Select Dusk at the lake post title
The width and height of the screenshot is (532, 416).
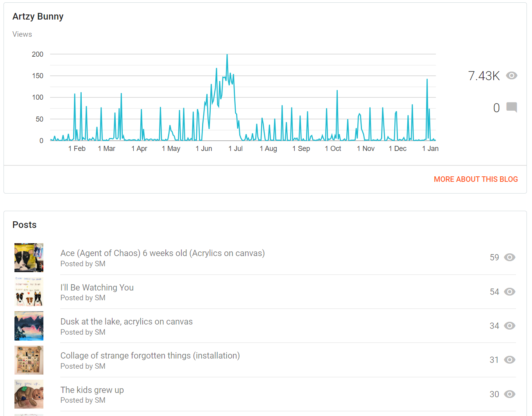coord(126,321)
